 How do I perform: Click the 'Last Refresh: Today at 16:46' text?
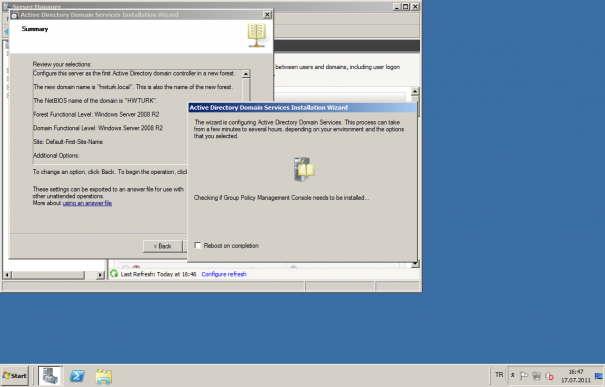[x=158, y=274]
